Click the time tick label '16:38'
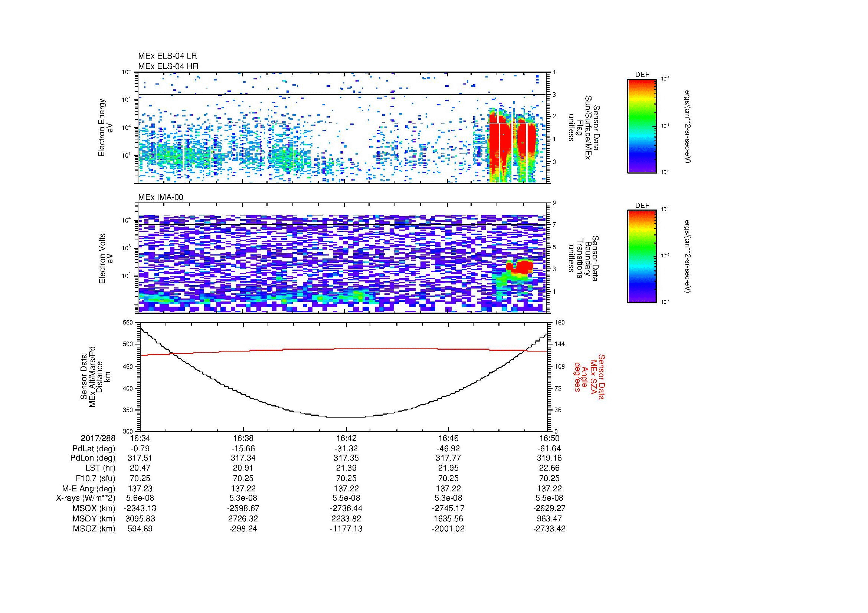The width and height of the screenshot is (868, 613). 243,438
